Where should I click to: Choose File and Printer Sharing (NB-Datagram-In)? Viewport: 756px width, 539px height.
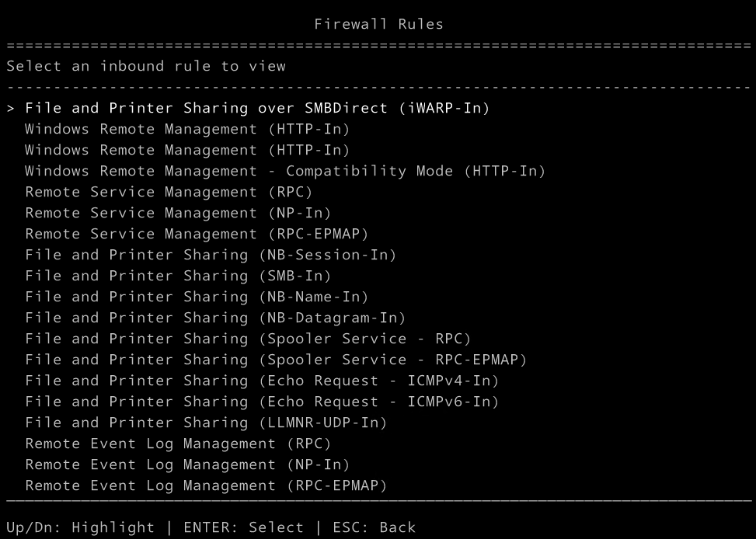[x=214, y=318]
